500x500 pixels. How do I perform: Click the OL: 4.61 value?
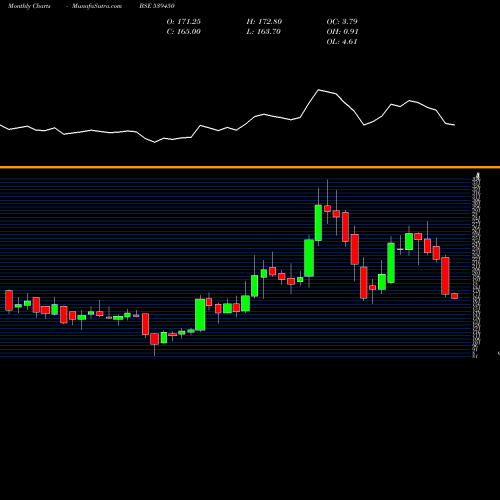click(342, 42)
